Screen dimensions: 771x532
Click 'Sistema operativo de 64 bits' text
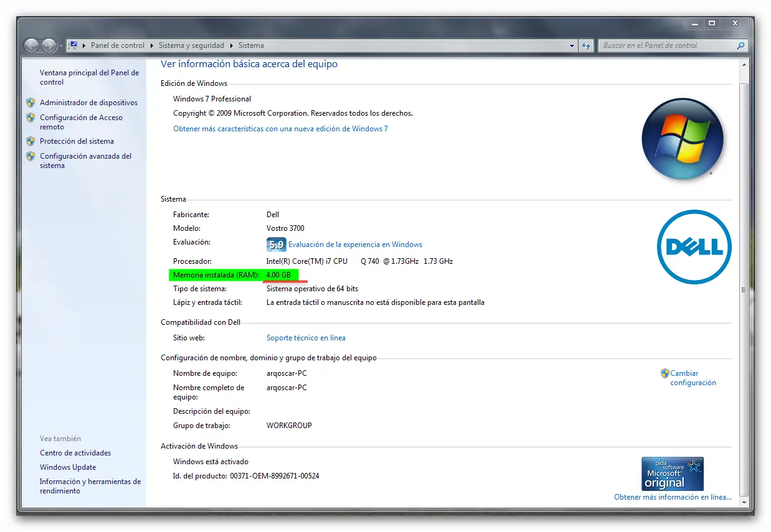[x=312, y=289]
